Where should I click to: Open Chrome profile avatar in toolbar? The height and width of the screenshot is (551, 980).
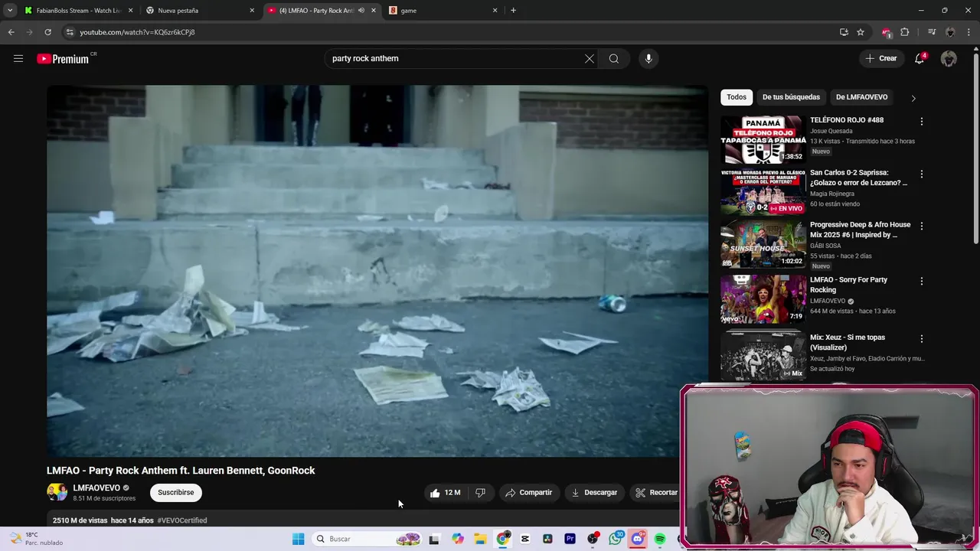pos(950,32)
